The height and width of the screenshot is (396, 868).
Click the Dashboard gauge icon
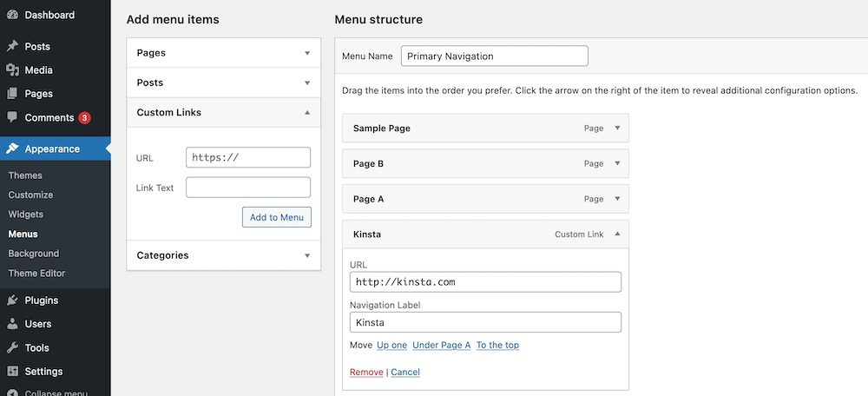click(12, 15)
